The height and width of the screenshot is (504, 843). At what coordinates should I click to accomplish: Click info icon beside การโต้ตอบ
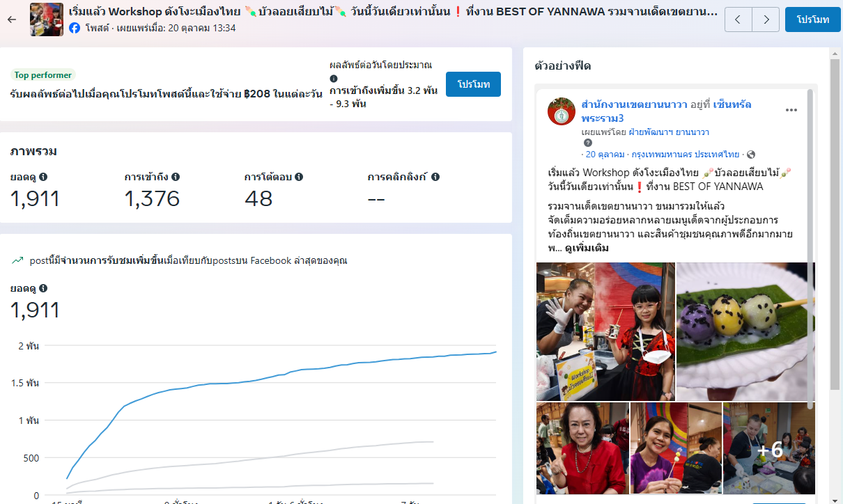click(299, 177)
